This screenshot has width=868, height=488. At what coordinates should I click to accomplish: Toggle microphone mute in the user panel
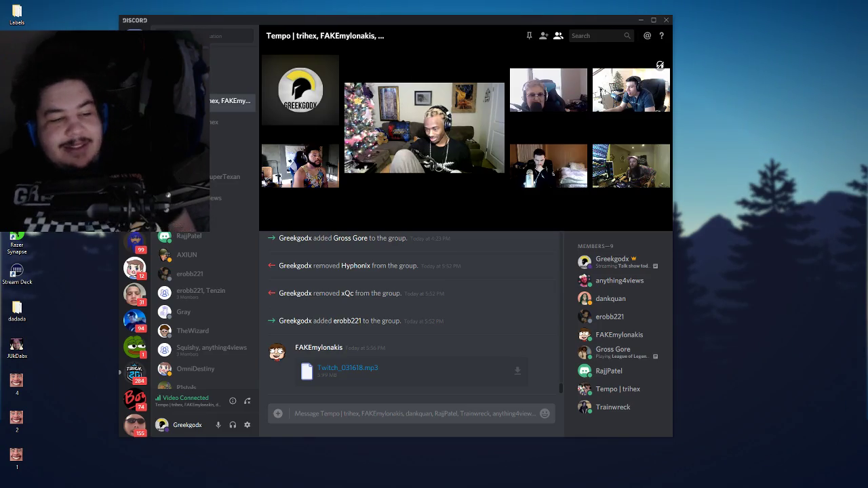pyautogui.click(x=218, y=425)
